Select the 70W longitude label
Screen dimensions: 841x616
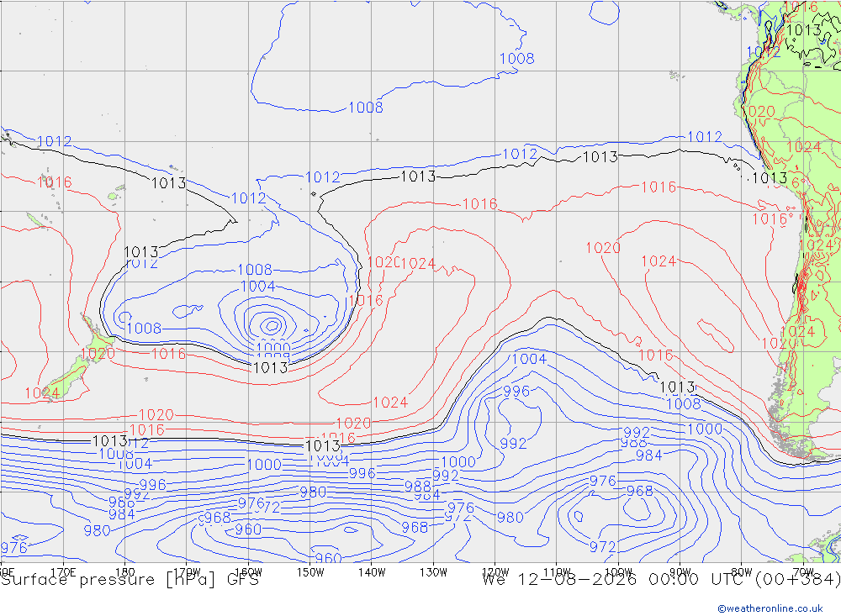click(803, 572)
